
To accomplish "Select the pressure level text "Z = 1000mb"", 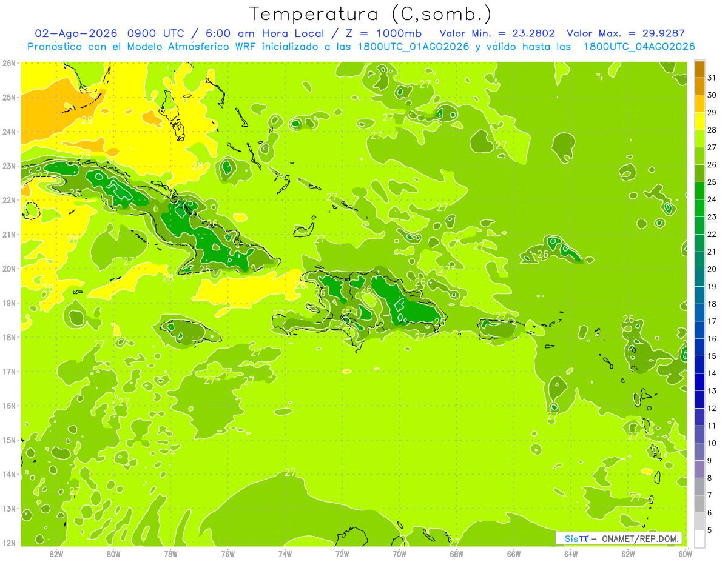I will [x=383, y=33].
